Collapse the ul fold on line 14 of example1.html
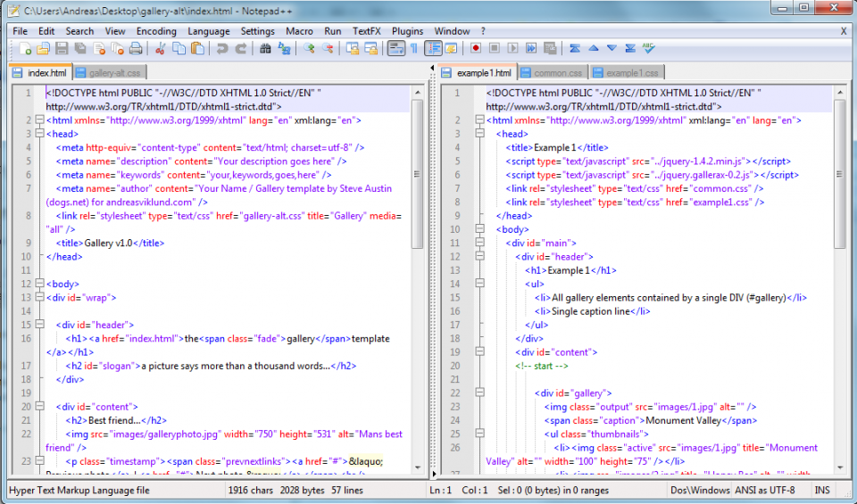857x504 pixels. pyautogui.click(x=480, y=284)
